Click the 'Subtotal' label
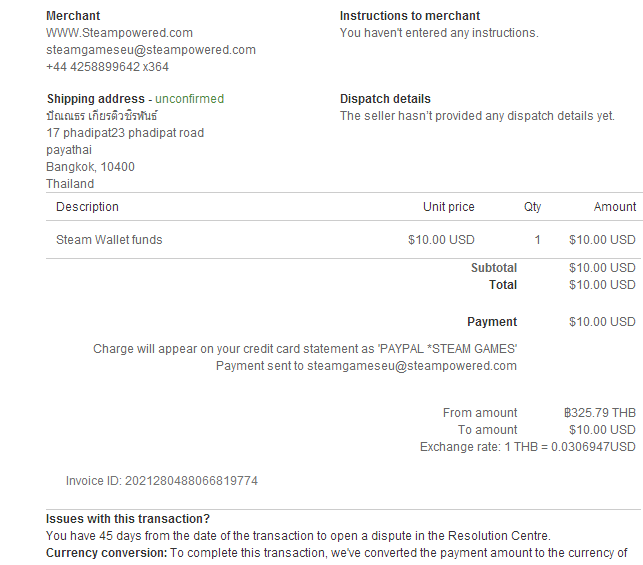Image resolution: width=643 pixels, height=565 pixels. 494,268
